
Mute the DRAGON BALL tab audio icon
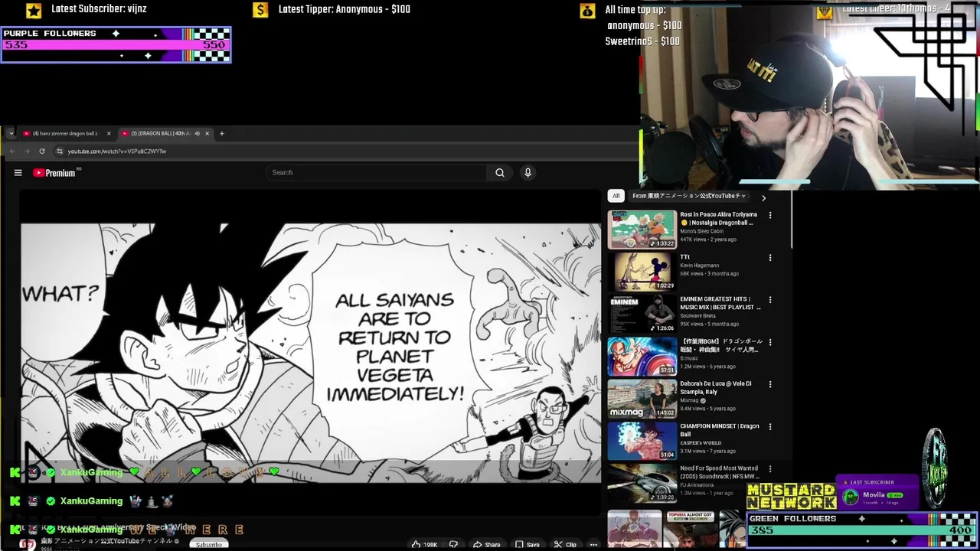197,133
